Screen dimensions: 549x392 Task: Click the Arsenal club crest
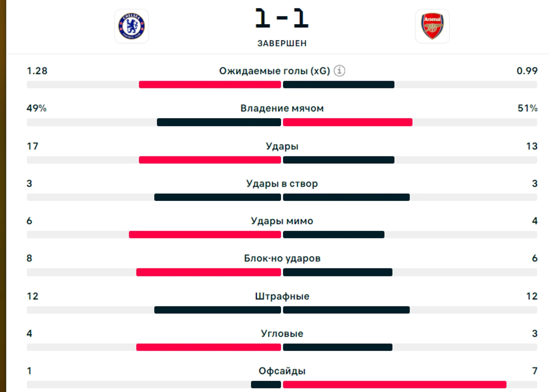[x=432, y=26]
